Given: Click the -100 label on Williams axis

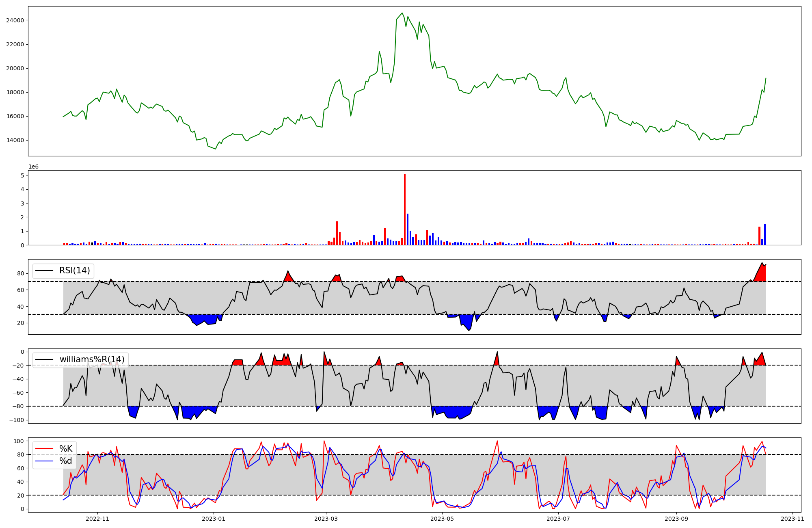Looking at the screenshot, I should 17,420.
